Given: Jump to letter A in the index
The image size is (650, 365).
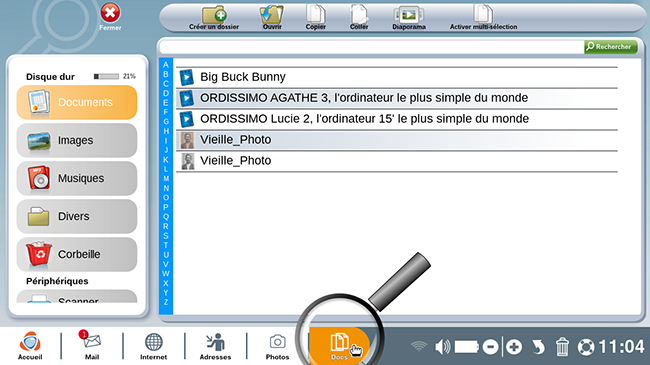Looking at the screenshot, I should point(166,65).
